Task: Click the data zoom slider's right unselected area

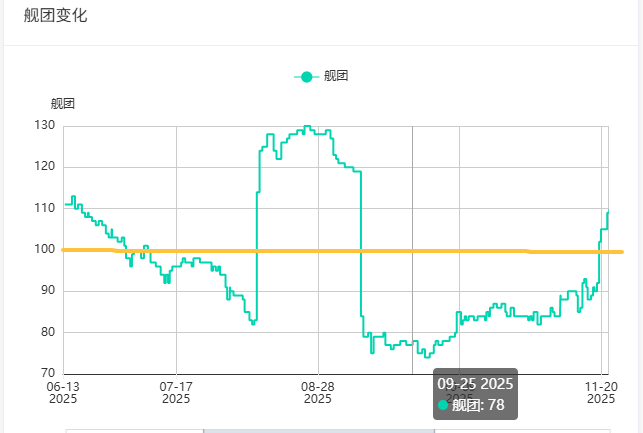Action: pos(521,430)
